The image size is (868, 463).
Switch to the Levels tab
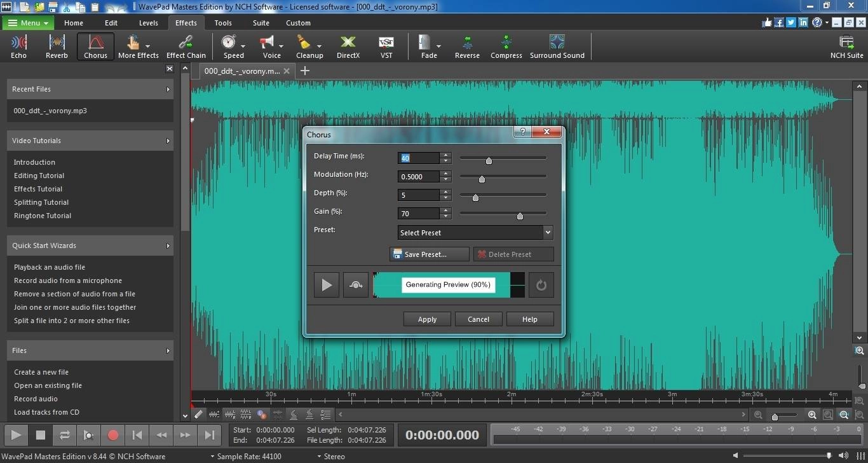149,23
